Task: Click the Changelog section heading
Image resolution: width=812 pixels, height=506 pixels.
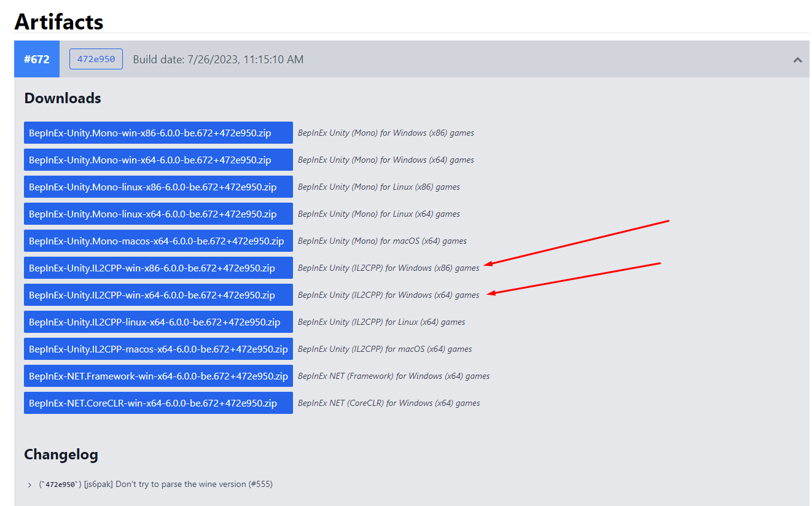Action: click(61, 454)
